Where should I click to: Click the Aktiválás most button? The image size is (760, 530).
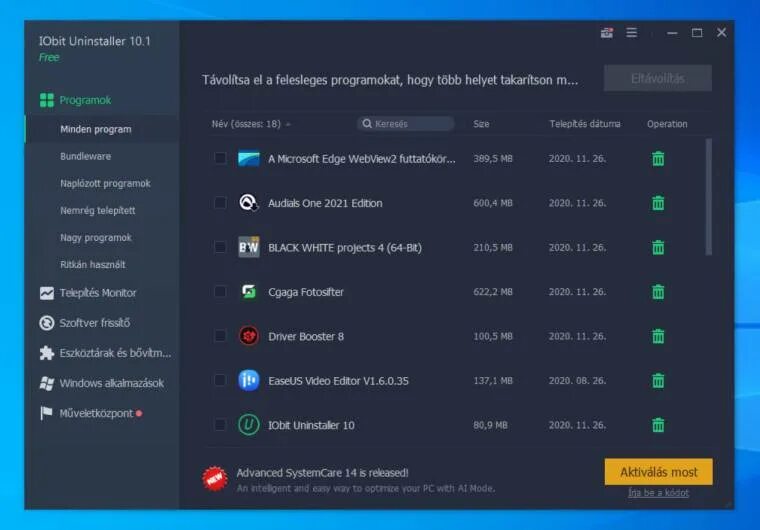(658, 472)
